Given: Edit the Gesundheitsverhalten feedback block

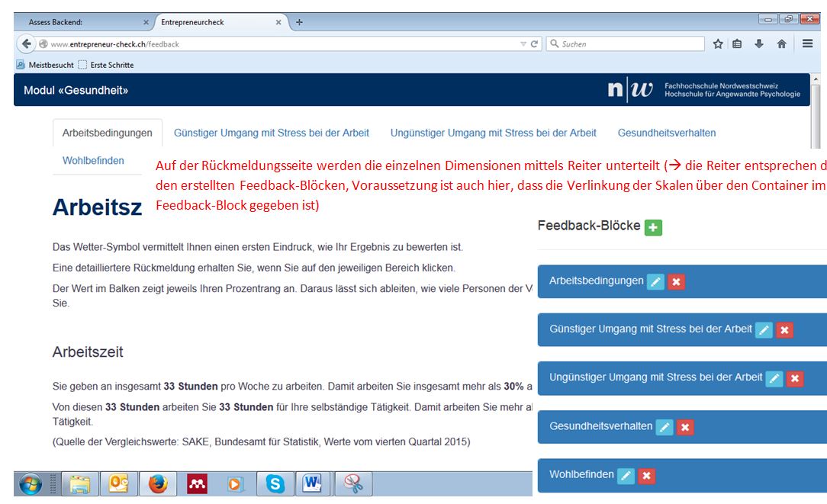Looking at the screenshot, I should tap(664, 427).
